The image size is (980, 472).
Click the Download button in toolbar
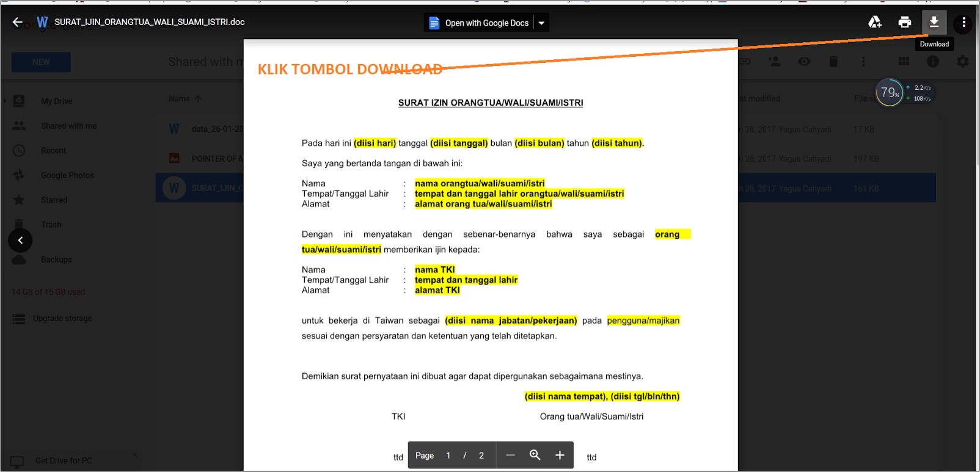tap(934, 23)
